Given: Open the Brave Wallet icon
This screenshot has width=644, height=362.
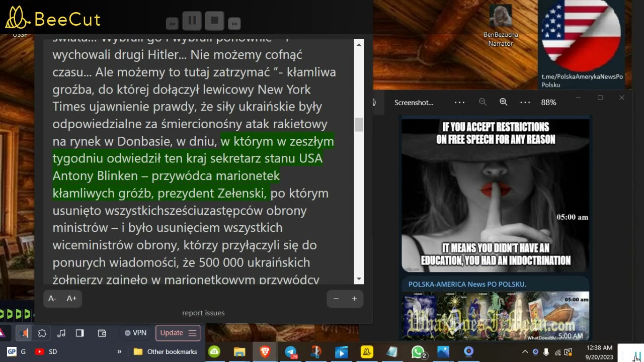Looking at the screenshot, I should (102, 333).
